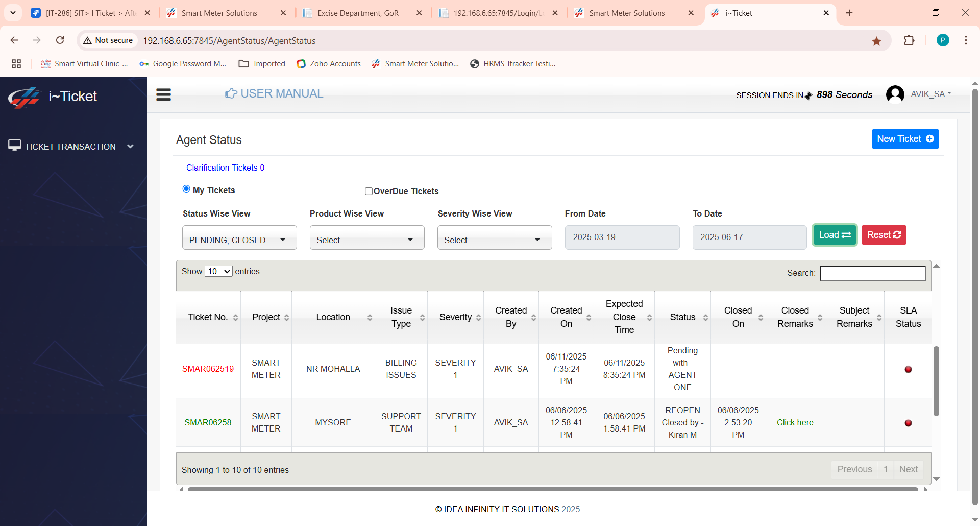The height and width of the screenshot is (526, 980).
Task: Click the red Reset button
Action: pos(884,235)
